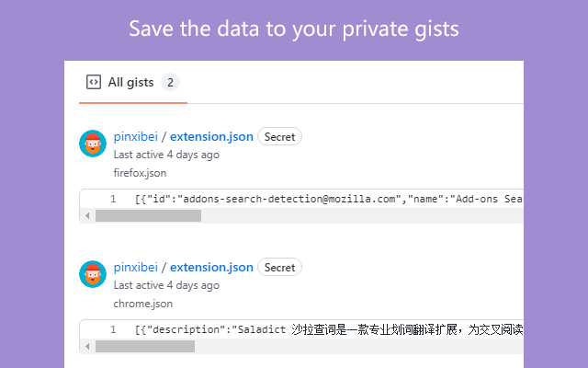Click the avatar of the firefox.json gist

93,144
